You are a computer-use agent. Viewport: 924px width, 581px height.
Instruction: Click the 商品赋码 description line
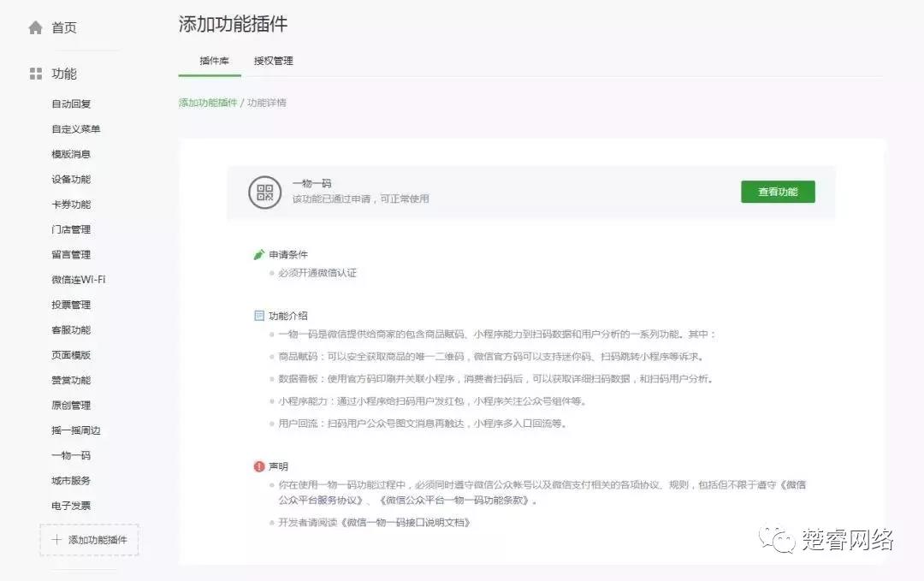(491, 357)
